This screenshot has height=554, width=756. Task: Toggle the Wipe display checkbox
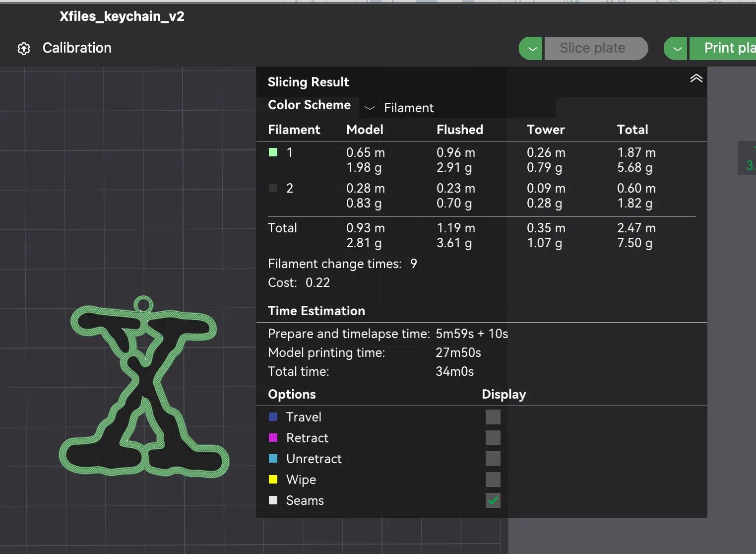click(x=493, y=480)
